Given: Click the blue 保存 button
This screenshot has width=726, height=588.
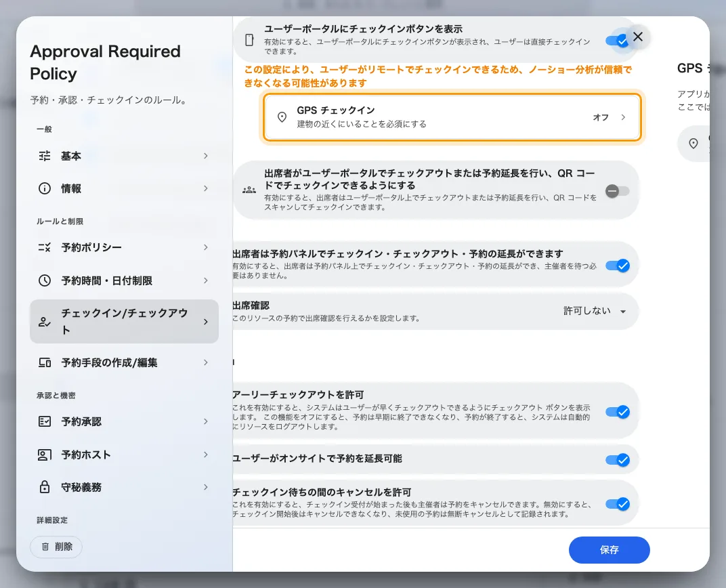Looking at the screenshot, I should coord(610,550).
